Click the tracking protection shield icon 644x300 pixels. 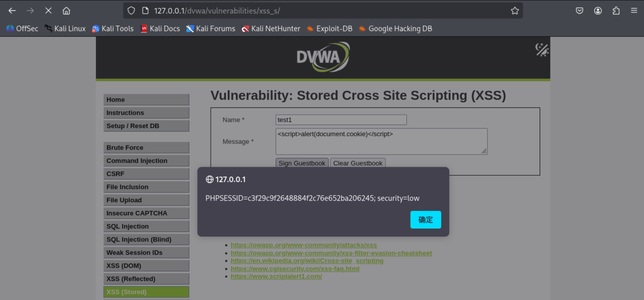131,11
